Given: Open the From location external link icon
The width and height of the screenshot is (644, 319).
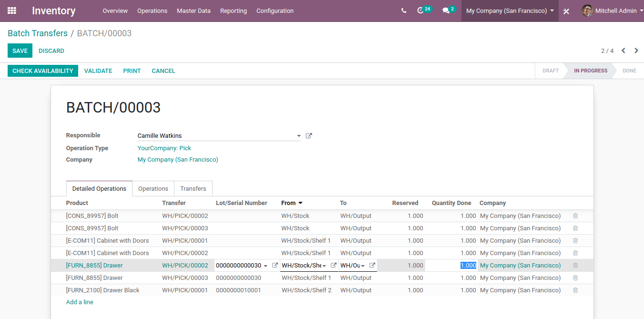Looking at the screenshot, I should (334, 265).
